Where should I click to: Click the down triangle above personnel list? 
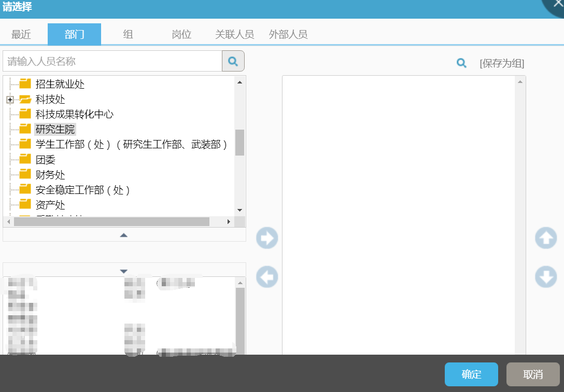point(124,271)
